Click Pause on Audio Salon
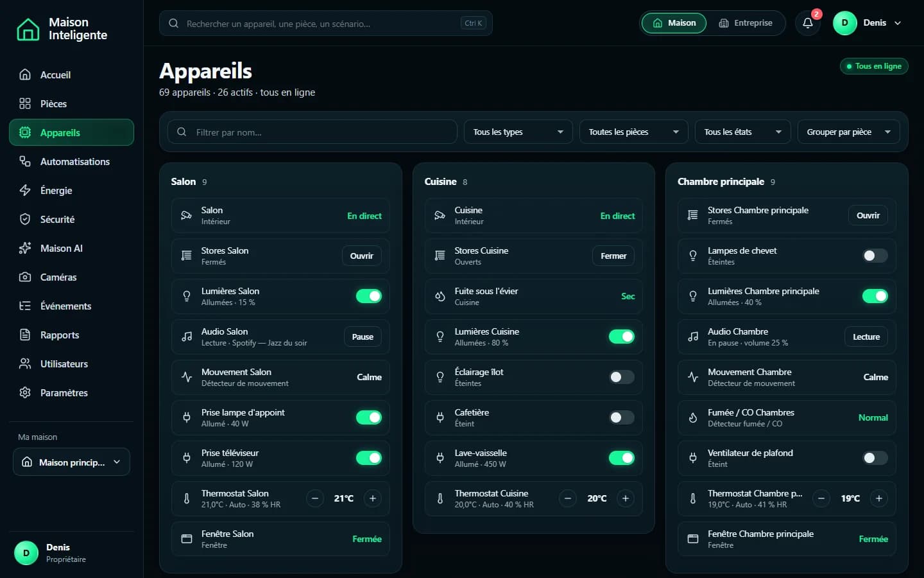Screen dimensions: 924x578 coord(363,337)
